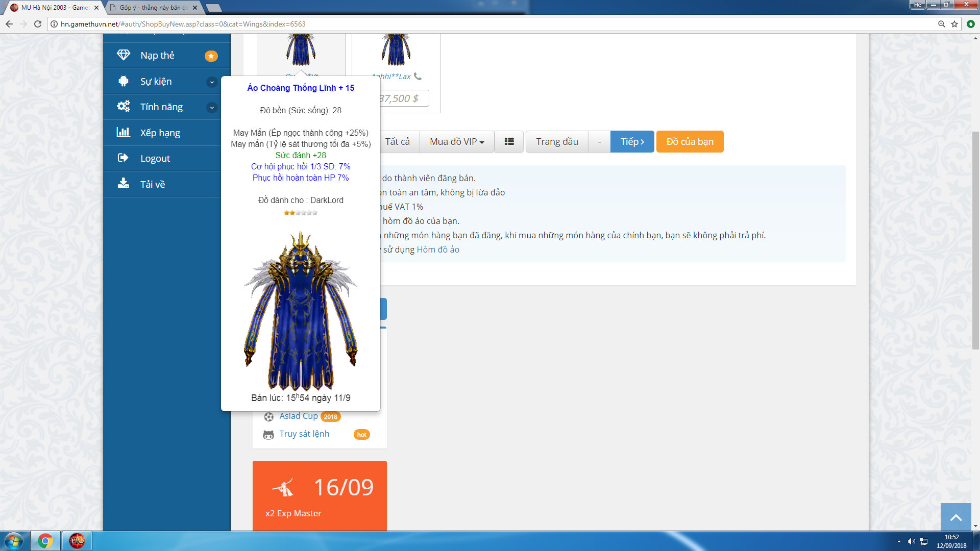Click the 37,500 $ price box

coord(403,98)
